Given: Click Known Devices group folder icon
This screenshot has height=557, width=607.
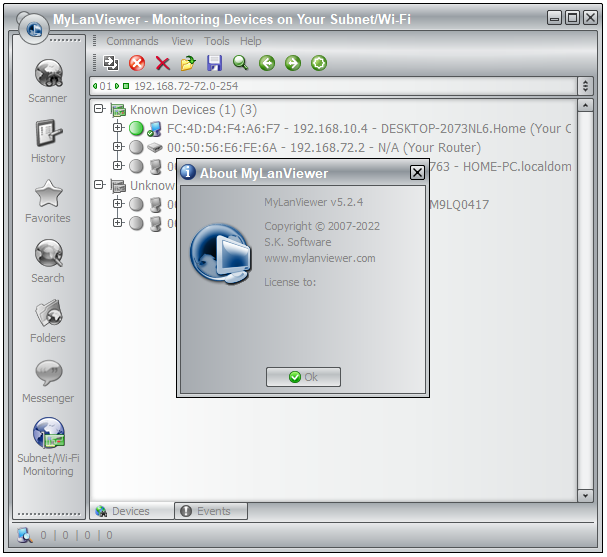Looking at the screenshot, I should pos(118,110).
